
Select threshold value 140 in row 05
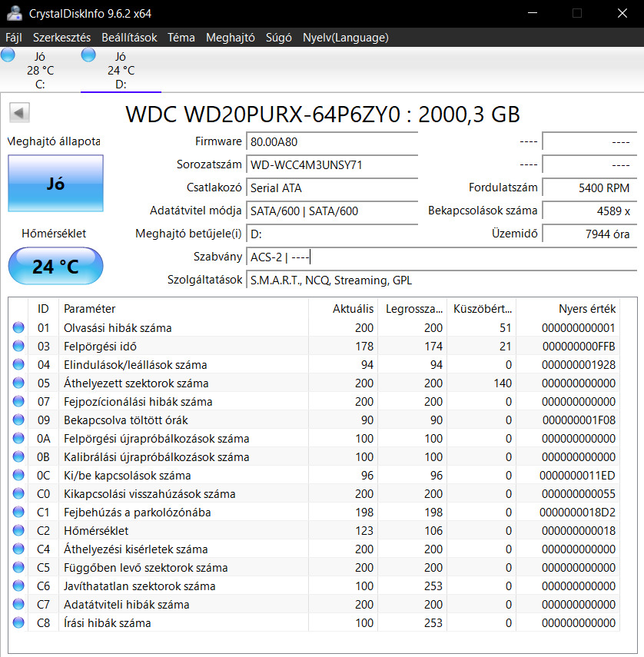[503, 383]
